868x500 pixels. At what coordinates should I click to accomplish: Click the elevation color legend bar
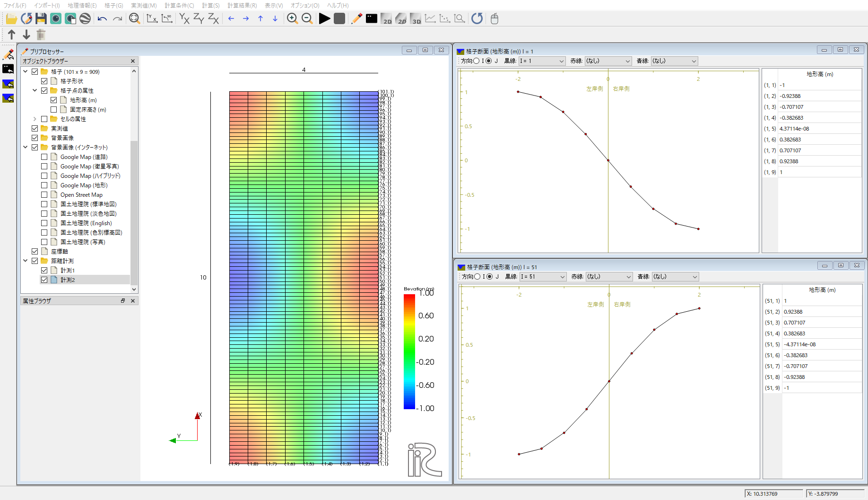point(409,351)
